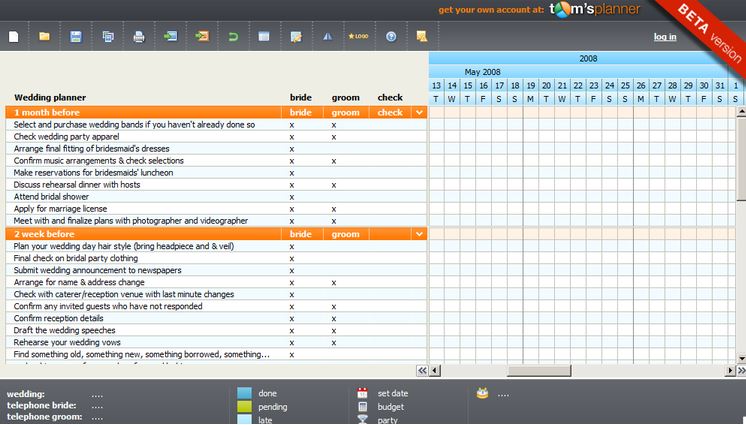Select 'Final check on bridal party clothing' row
The width and height of the screenshot is (746, 425).
216,258
